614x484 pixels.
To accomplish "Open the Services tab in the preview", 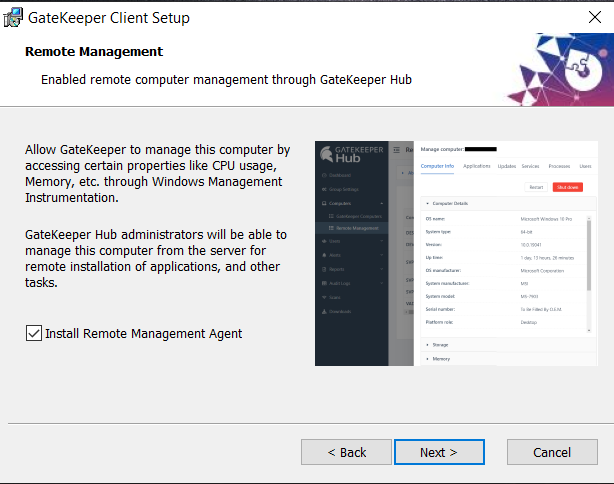I will (531, 166).
